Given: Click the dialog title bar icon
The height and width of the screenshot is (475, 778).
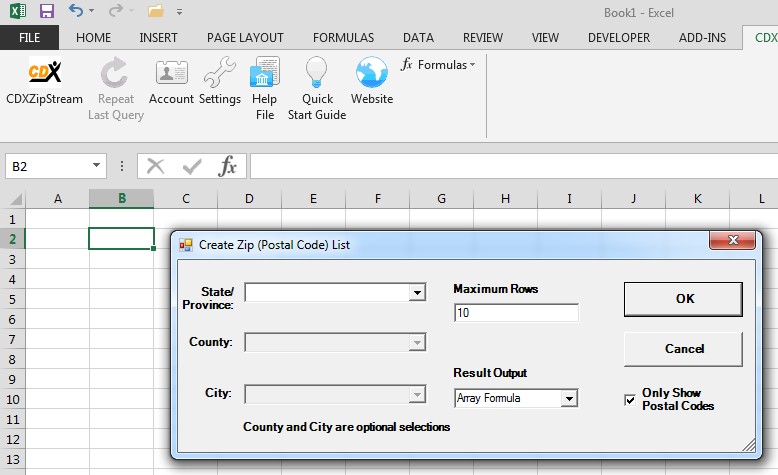Looking at the screenshot, I should (186, 245).
